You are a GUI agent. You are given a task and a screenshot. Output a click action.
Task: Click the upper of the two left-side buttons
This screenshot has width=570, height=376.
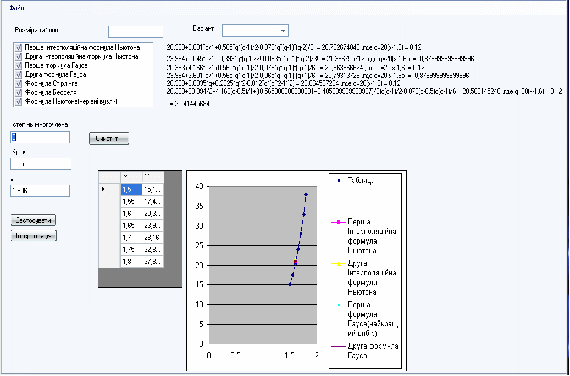pos(33,220)
